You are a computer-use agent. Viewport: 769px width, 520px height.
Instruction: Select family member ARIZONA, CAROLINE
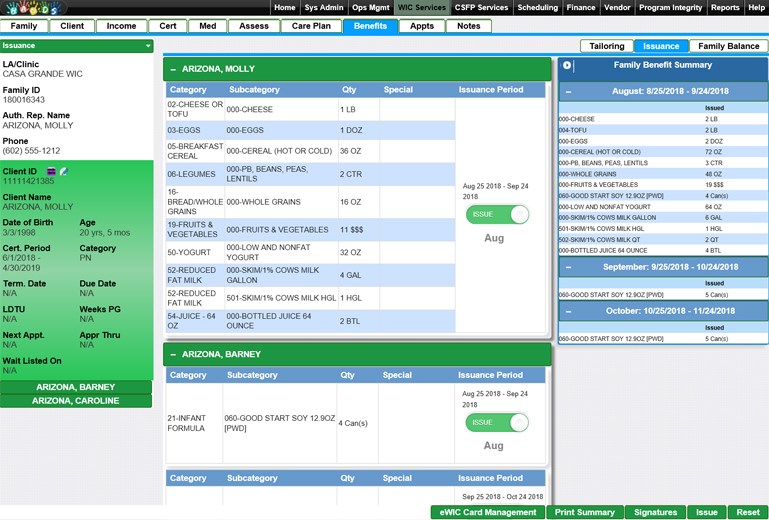[x=76, y=401]
